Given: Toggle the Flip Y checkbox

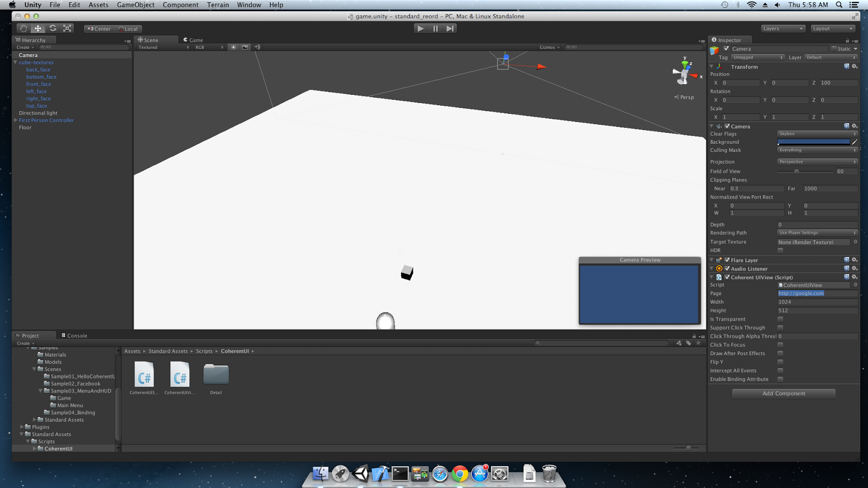Looking at the screenshot, I should pos(780,362).
